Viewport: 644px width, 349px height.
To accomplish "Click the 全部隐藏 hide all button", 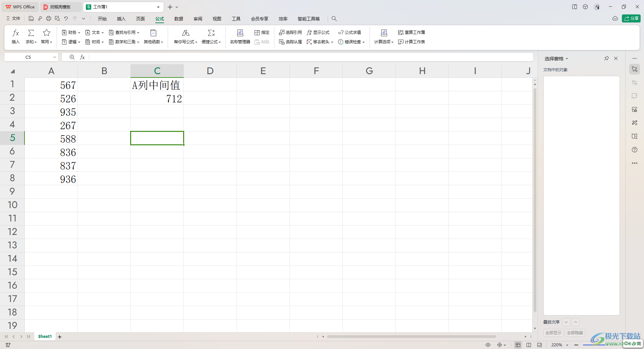I will [575, 333].
